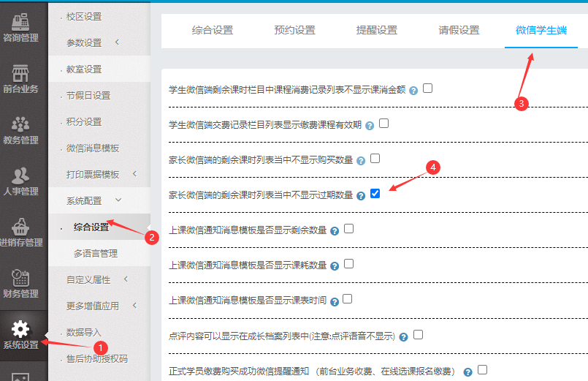Toggle 上课微信通知消息模板是否显示课耗数量 checkbox
Viewport: 588px width, 381px height.
pyautogui.click(x=348, y=264)
